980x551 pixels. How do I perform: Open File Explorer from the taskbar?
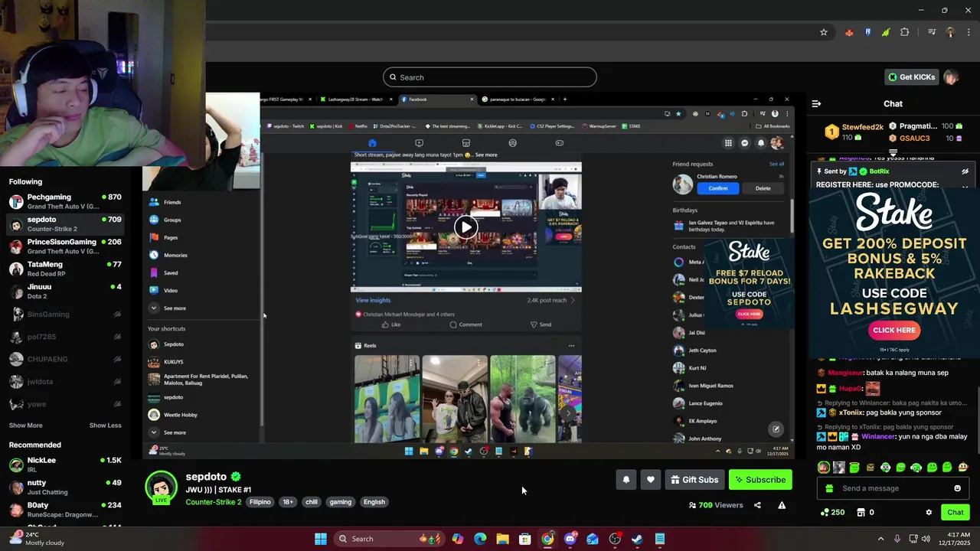click(x=502, y=539)
